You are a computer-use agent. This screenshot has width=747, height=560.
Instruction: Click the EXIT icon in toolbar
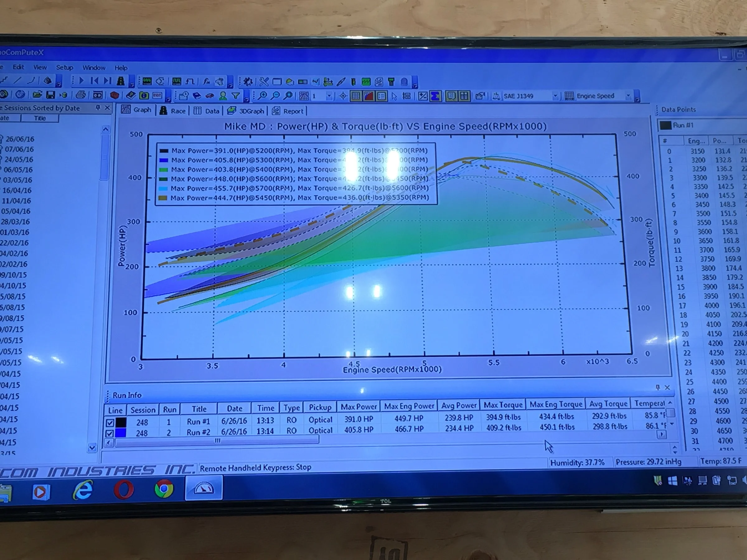(x=157, y=96)
